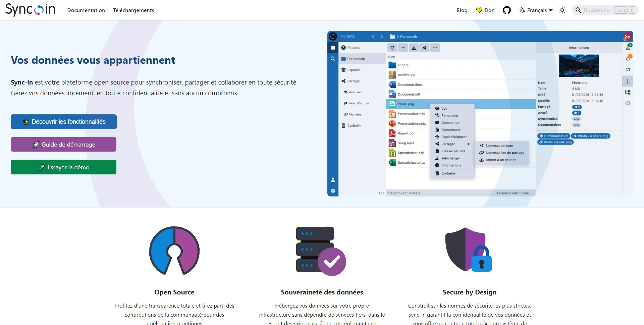The height and width of the screenshot is (325, 644).
Task: Click the Document.docx file row
Action: click(461, 85)
